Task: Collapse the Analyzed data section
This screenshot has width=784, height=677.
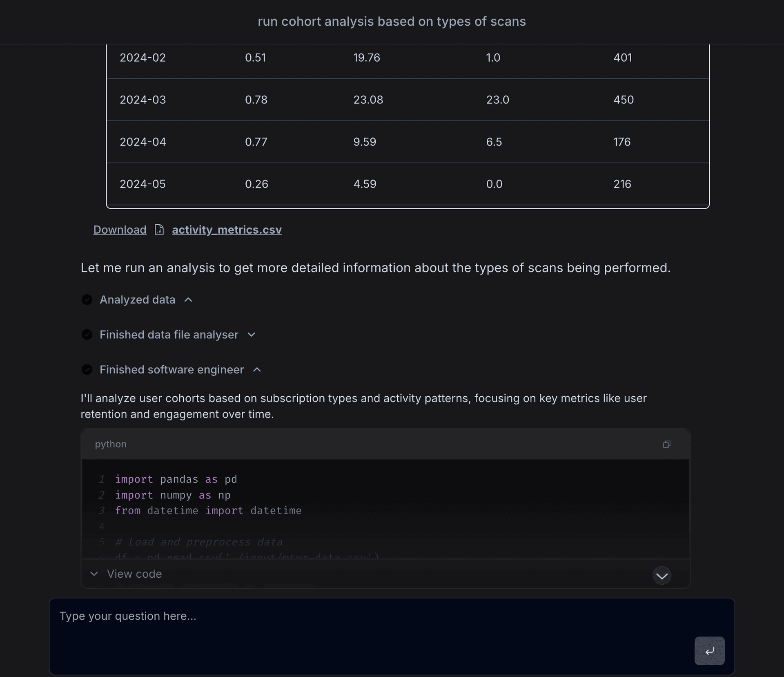Action: pos(188,299)
